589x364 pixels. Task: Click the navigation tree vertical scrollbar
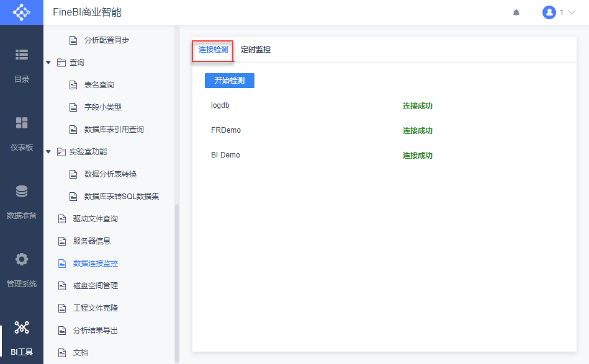(177, 279)
